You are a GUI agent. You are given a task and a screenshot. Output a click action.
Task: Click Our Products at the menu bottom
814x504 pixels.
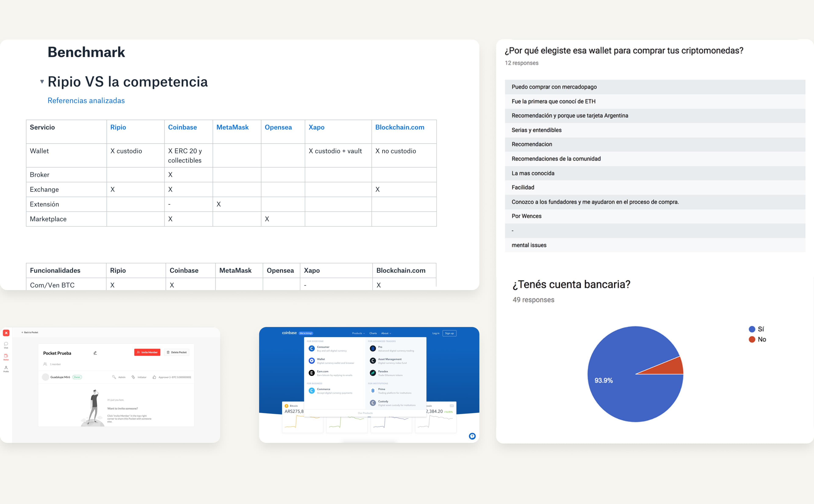(x=365, y=413)
